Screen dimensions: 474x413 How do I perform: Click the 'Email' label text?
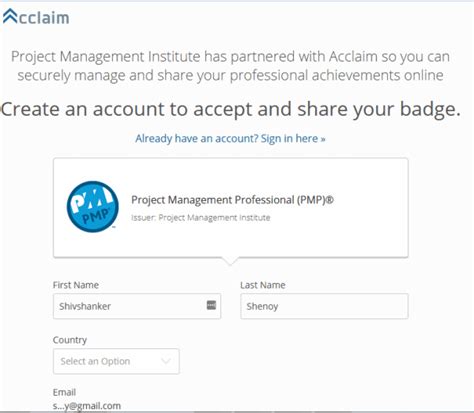point(64,392)
